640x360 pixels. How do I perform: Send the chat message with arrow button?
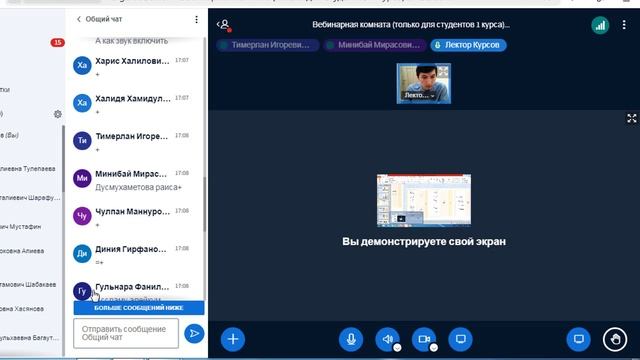click(194, 333)
